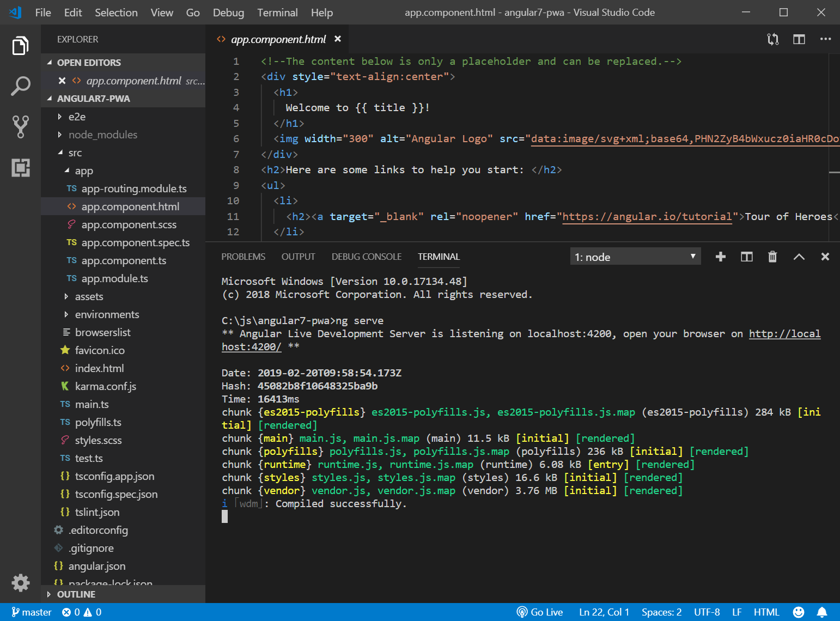The image size is (840, 621).
Task: Click the master branch indicator in status bar
Action: click(32, 612)
